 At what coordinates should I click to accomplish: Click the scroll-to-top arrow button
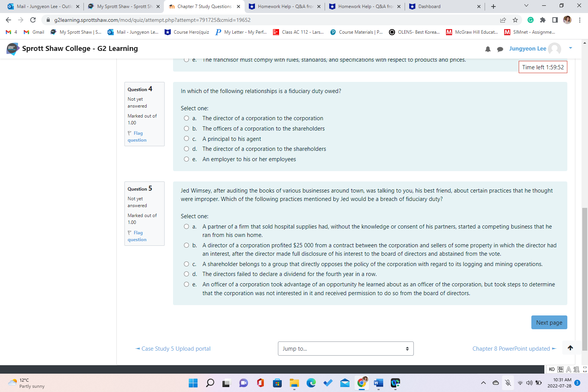[x=570, y=348]
